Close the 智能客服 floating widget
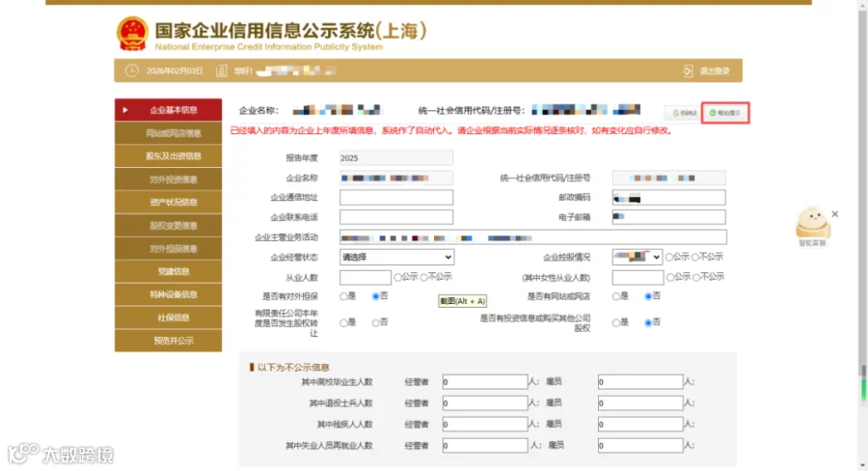868x471 pixels. (835, 214)
